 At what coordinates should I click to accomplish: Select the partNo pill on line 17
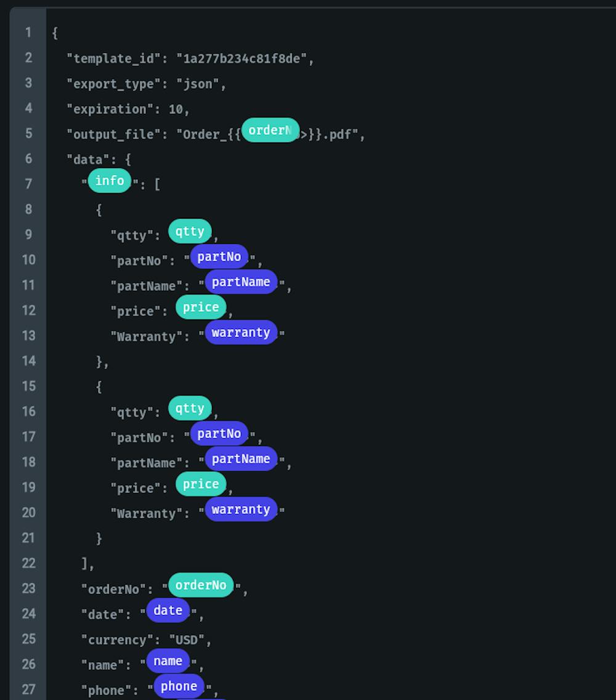(219, 434)
